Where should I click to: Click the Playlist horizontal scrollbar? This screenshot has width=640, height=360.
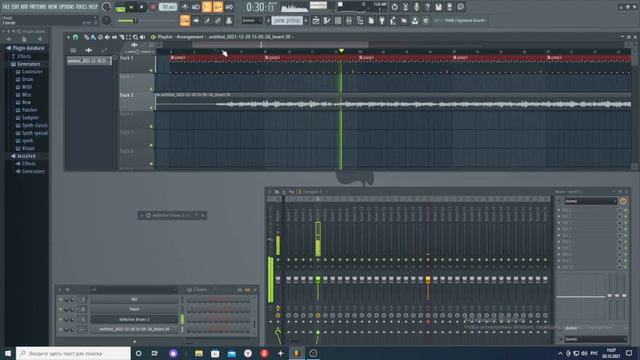[280, 44]
